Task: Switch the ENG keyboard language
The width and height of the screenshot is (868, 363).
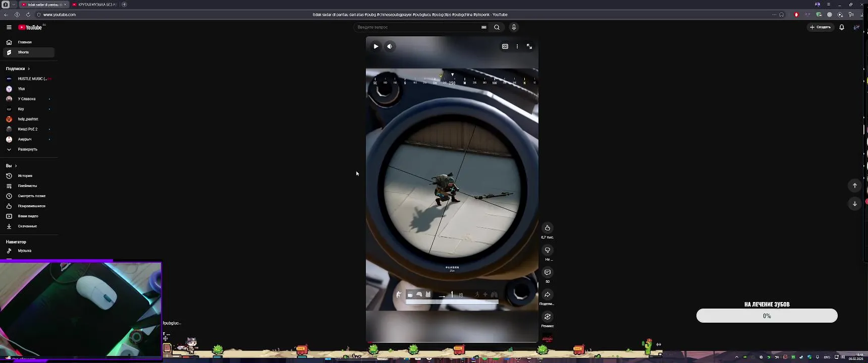Action: 827,357
